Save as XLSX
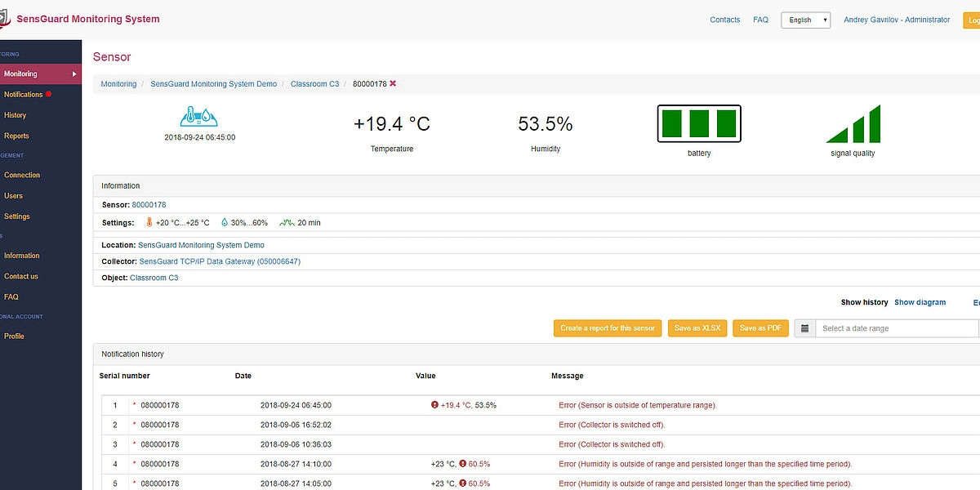The image size is (980, 490). (697, 328)
